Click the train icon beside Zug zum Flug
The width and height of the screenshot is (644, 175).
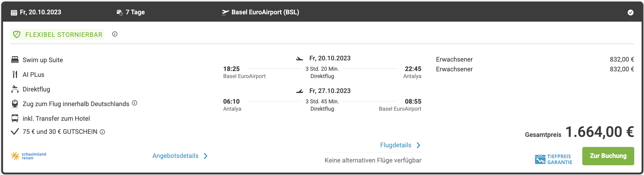pos(15,104)
